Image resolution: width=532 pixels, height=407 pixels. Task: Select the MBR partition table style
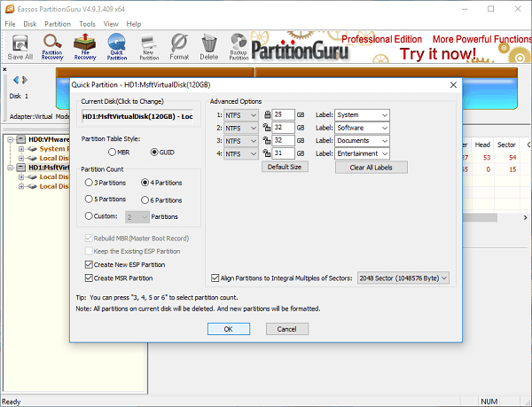click(113, 153)
